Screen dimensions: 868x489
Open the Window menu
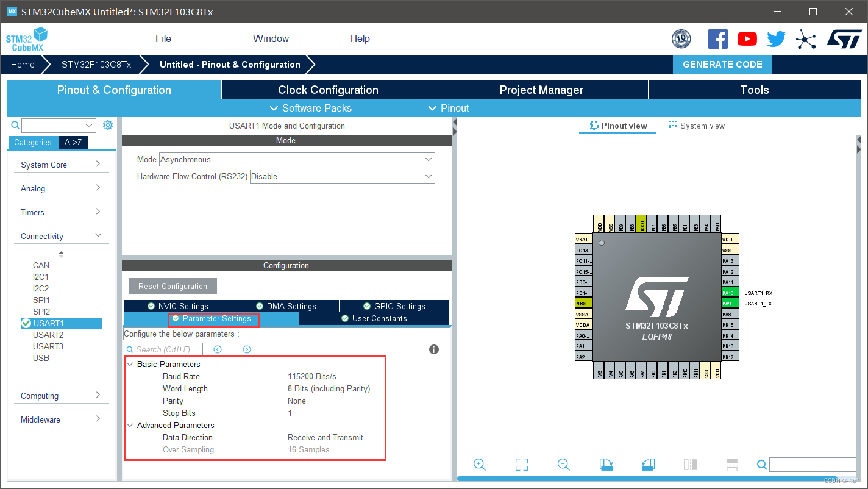click(271, 38)
